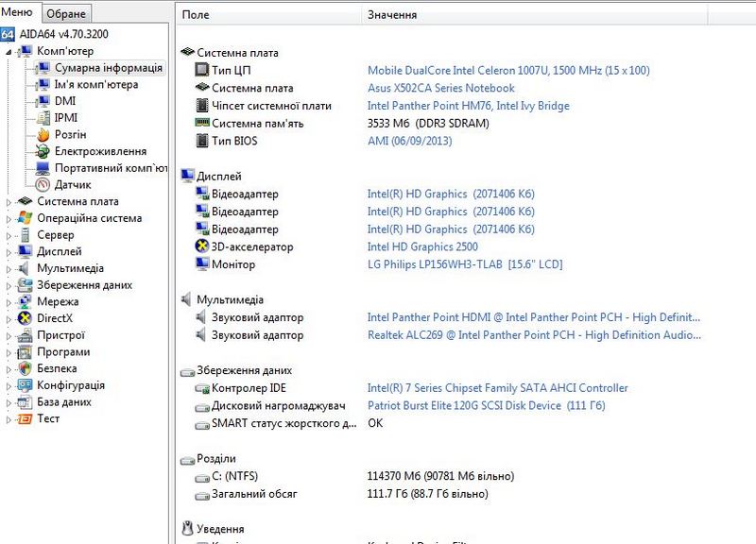Switch to the Меню tab
Viewport: 756px width, 544px height.
click(x=20, y=11)
